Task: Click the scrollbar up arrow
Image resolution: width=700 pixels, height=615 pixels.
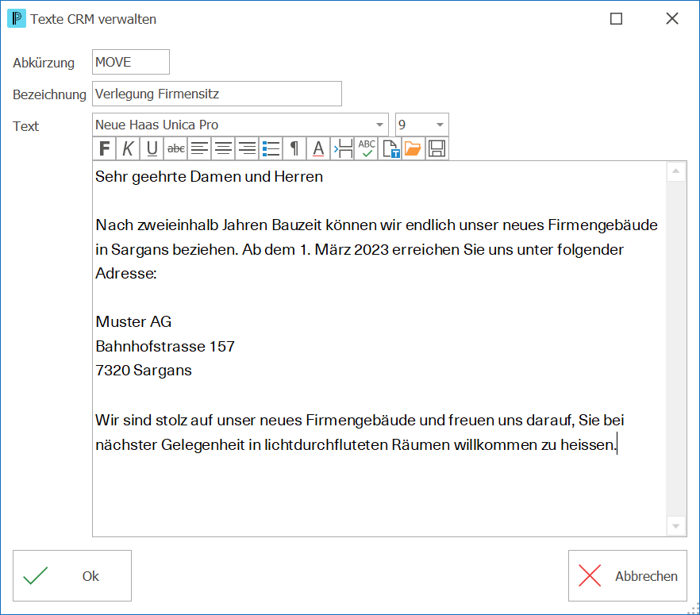Action: pyautogui.click(x=676, y=171)
